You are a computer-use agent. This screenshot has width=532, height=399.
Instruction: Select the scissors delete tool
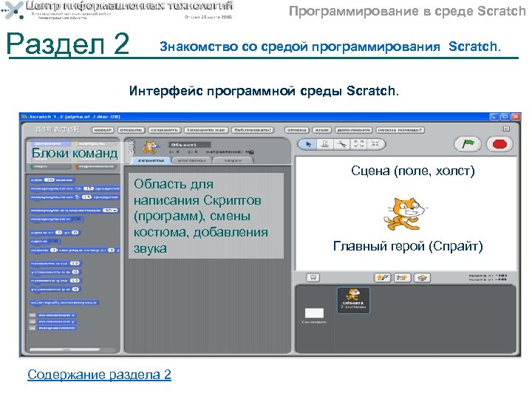(x=341, y=144)
